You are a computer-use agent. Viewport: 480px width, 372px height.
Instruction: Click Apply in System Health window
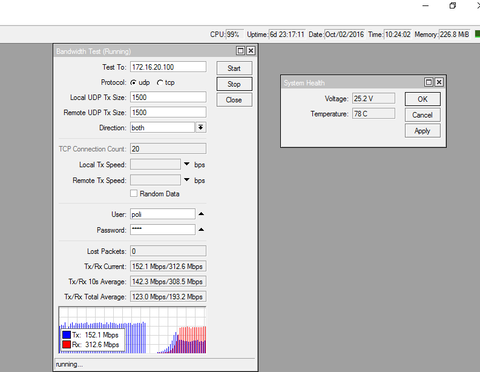point(422,131)
